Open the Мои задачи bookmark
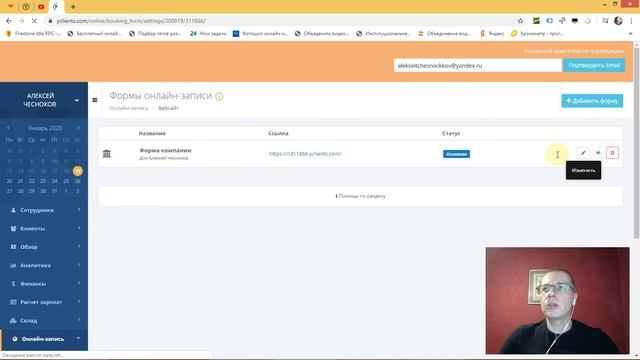 coord(208,33)
